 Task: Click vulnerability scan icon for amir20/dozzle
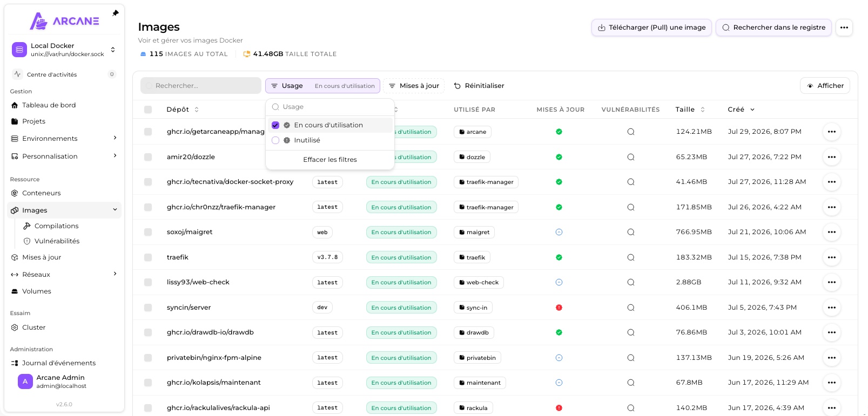[x=630, y=157]
